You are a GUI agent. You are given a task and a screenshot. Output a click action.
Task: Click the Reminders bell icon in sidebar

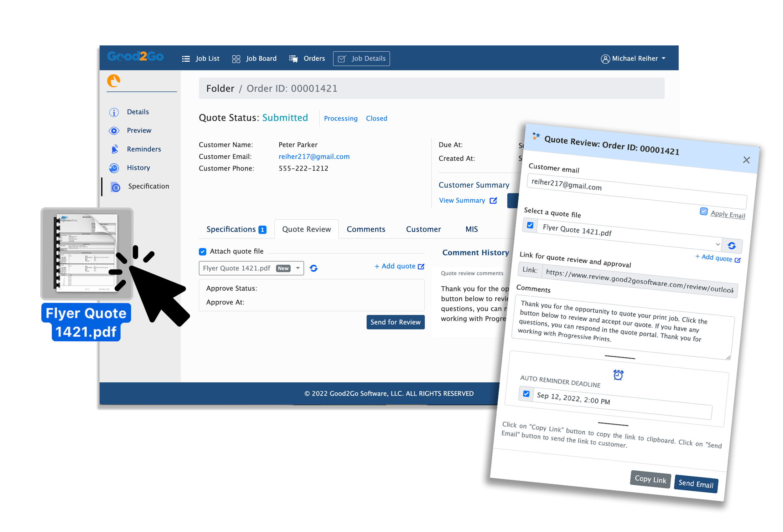[x=115, y=148]
